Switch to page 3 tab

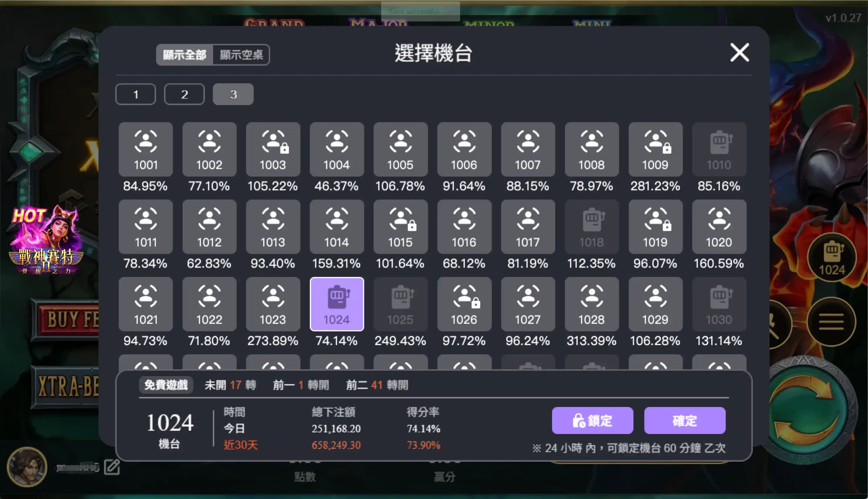(x=233, y=94)
